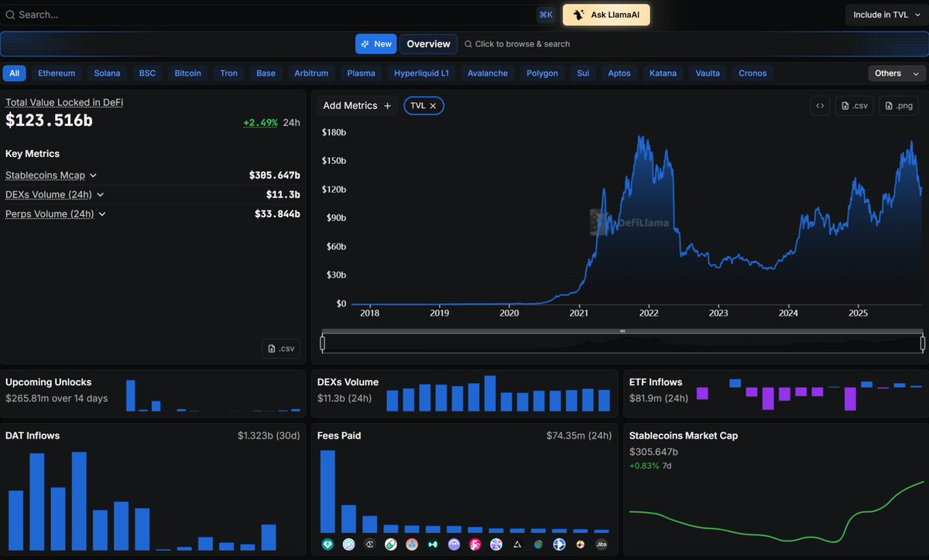929x560 pixels.
Task: Click the New sparkle button
Action: click(376, 44)
